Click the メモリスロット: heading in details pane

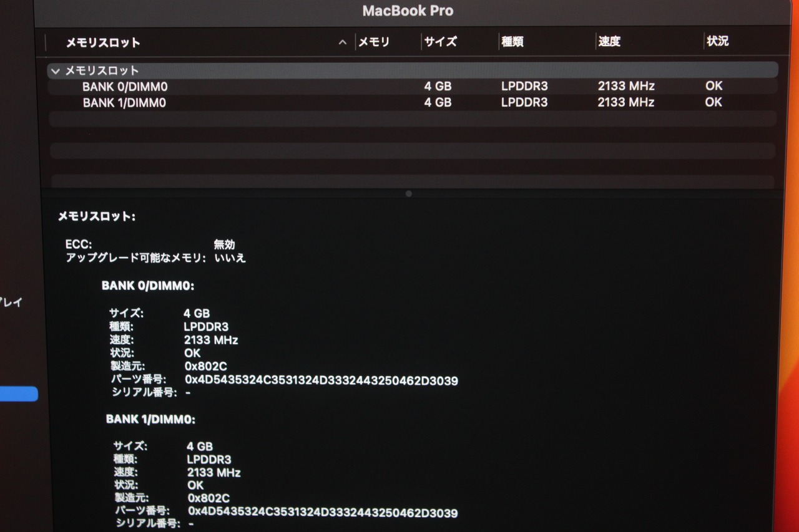(x=97, y=216)
